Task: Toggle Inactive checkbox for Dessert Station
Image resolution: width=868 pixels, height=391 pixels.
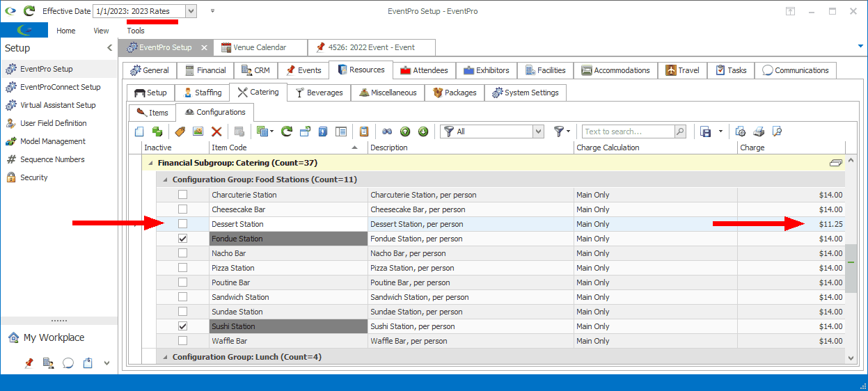Action: [182, 224]
